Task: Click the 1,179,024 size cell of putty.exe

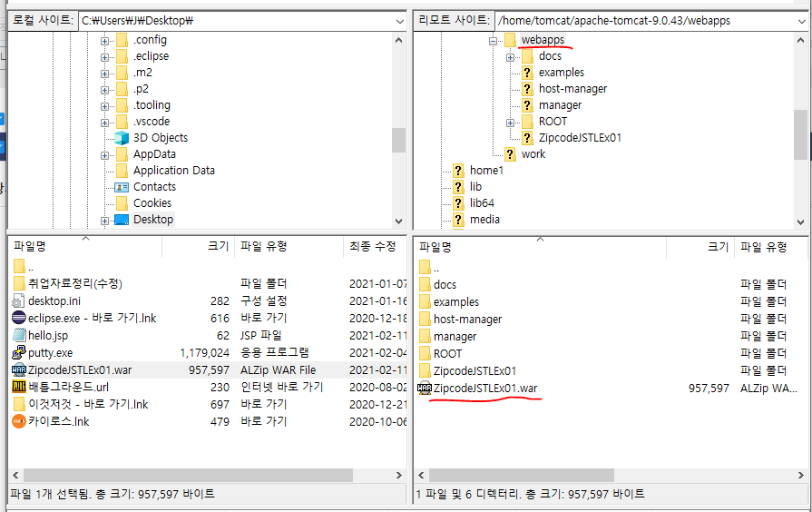Action: [204, 353]
